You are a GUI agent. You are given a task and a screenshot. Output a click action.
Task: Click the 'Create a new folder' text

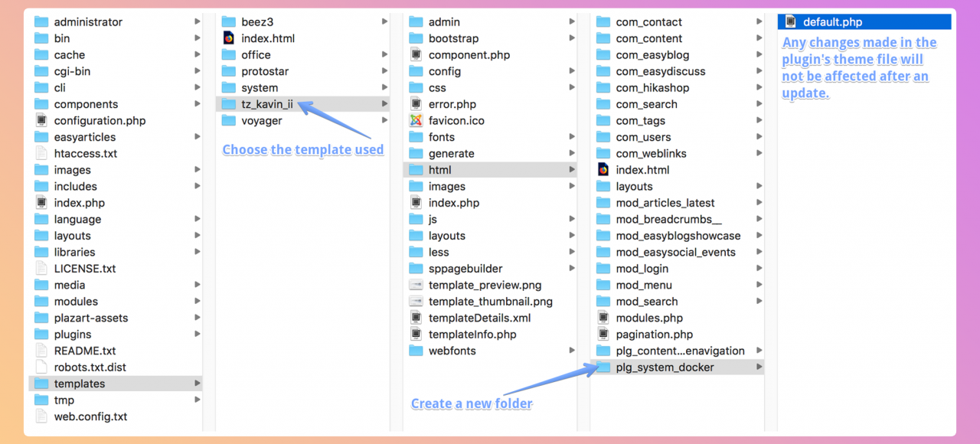click(x=471, y=403)
